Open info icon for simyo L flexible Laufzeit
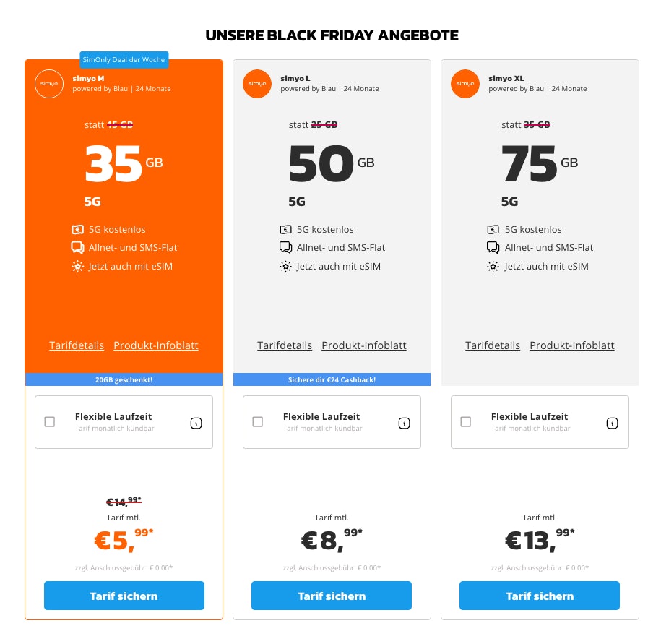The height and width of the screenshot is (644, 661). 405,423
